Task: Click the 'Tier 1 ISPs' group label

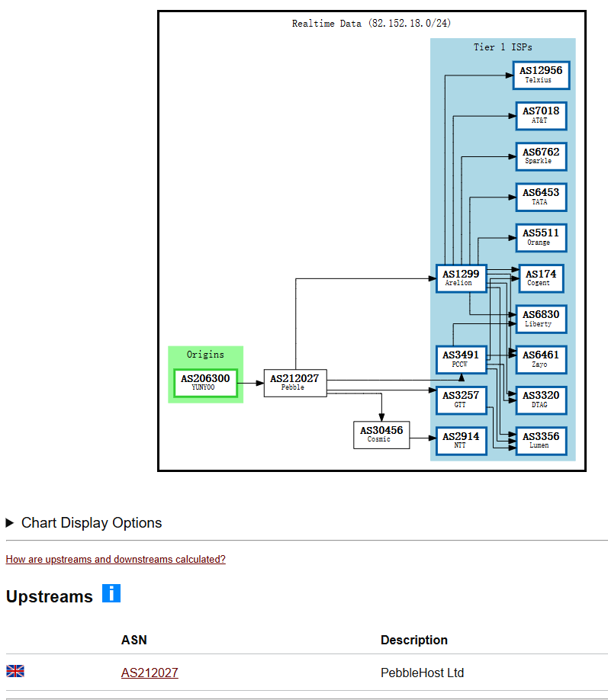Action: tap(503, 47)
